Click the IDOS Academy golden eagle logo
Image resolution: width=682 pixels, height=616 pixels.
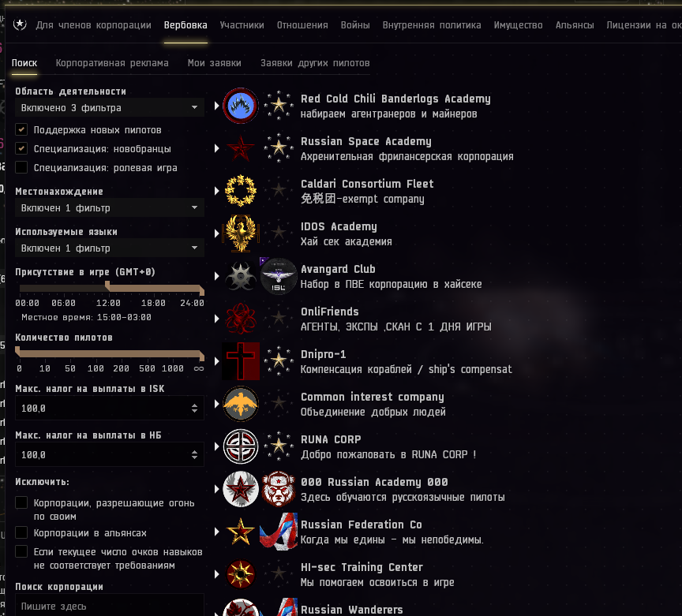tap(241, 233)
